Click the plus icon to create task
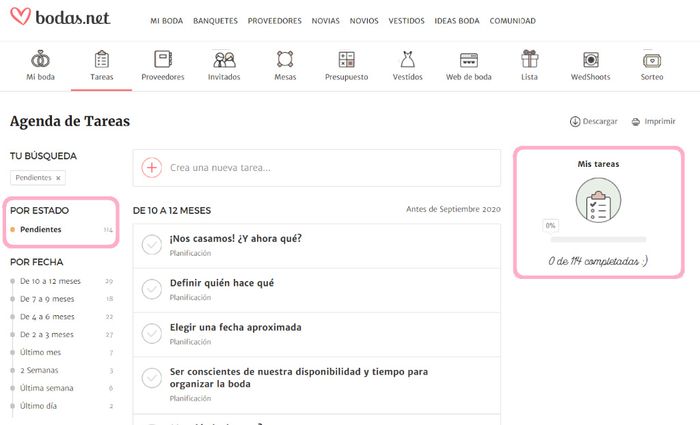 (152, 168)
